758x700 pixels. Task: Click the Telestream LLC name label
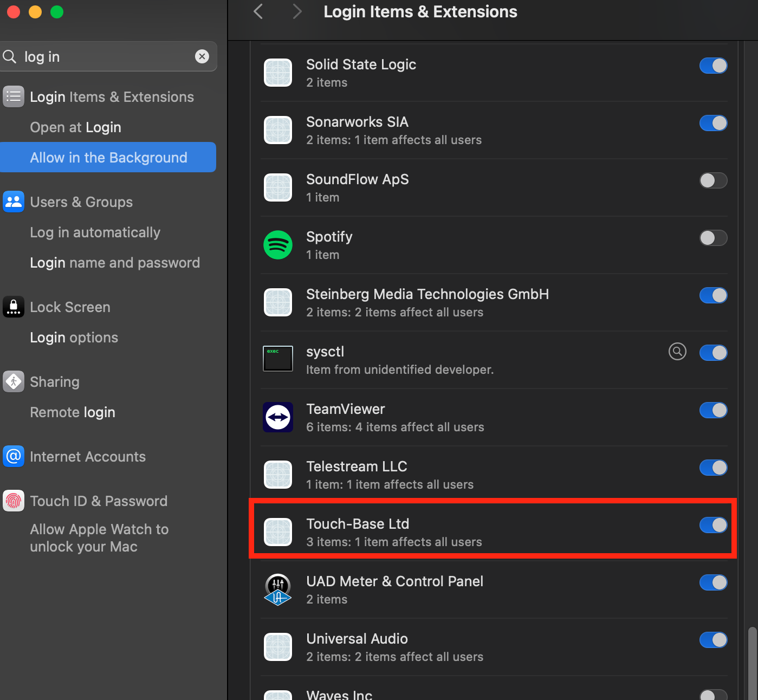pyautogui.click(x=357, y=466)
